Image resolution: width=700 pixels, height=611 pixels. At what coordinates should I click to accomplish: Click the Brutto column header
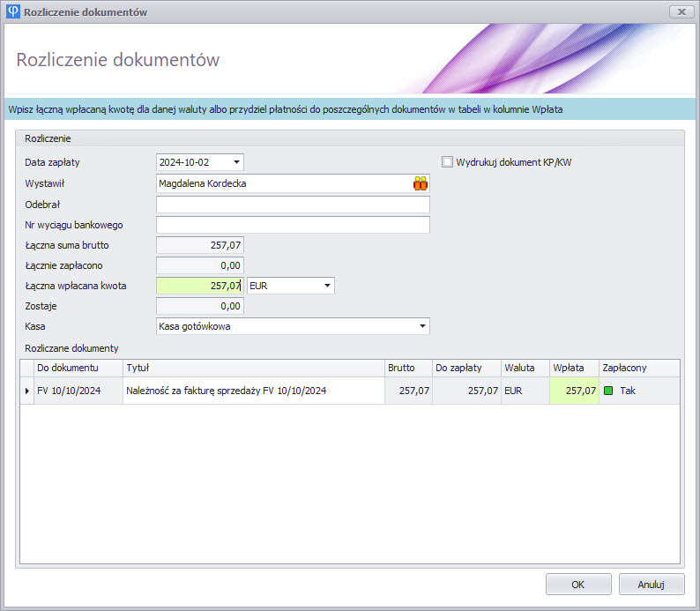coord(407,368)
